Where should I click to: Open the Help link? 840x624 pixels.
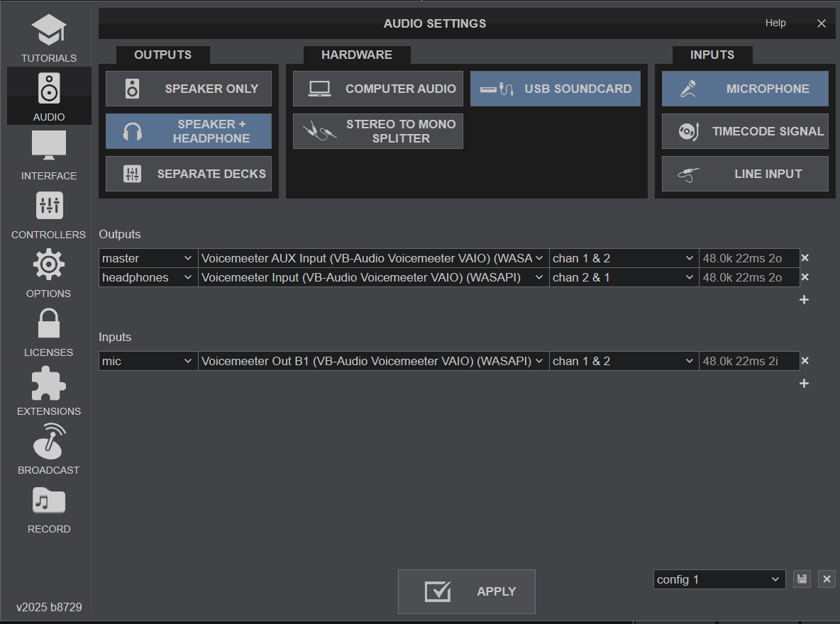pos(775,23)
